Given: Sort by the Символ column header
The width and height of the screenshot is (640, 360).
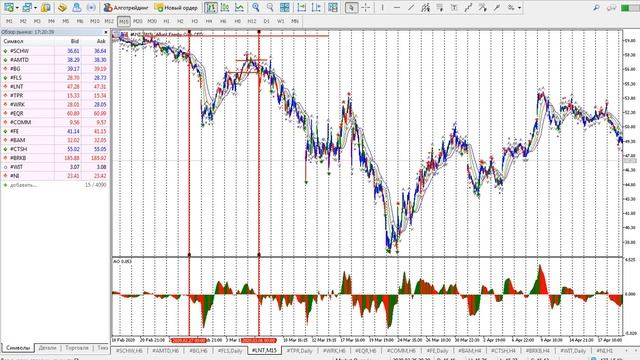Looking at the screenshot, I should pos(13,41).
